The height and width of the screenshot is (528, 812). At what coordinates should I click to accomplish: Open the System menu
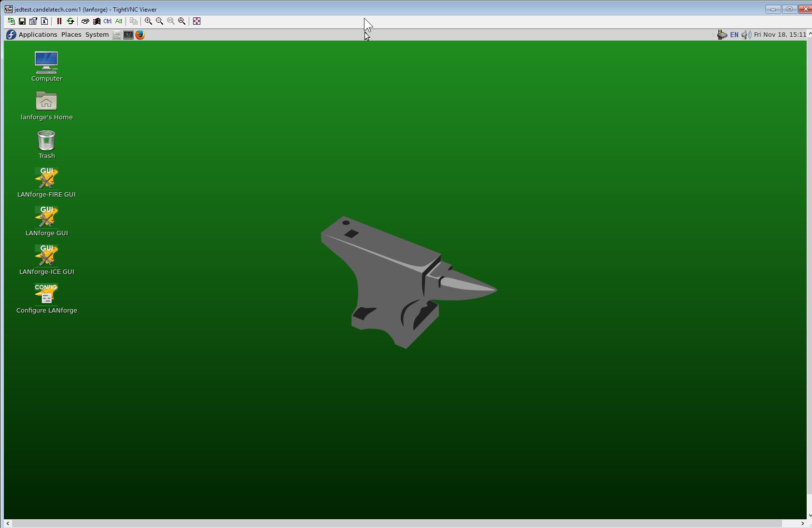(x=97, y=35)
